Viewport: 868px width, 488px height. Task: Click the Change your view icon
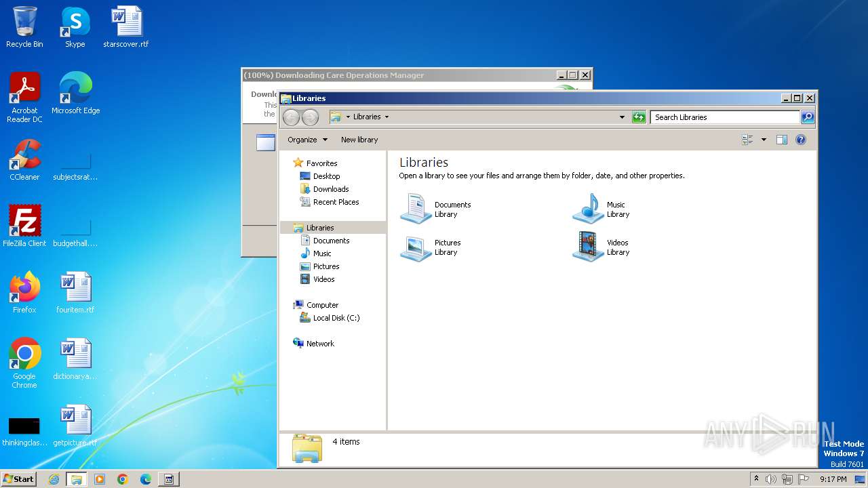point(747,140)
